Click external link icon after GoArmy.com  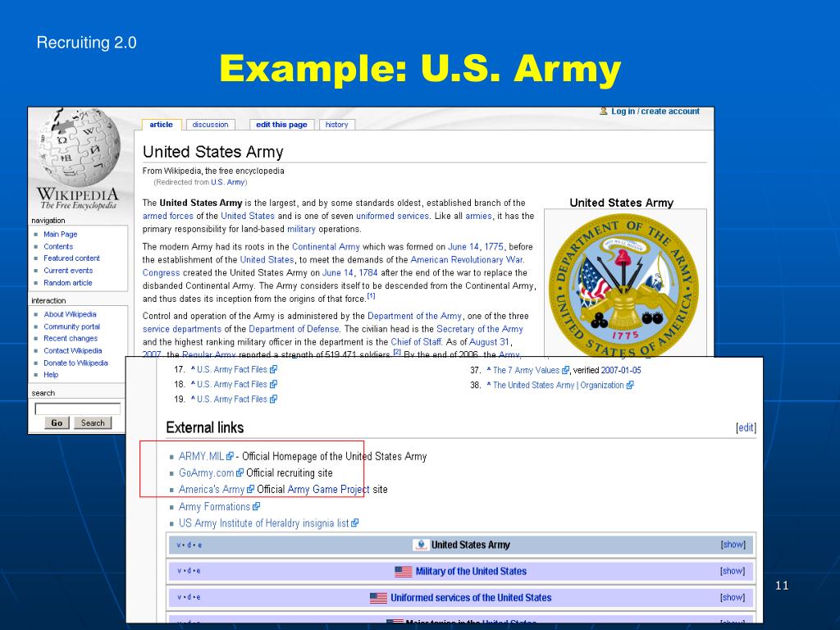pyautogui.click(x=240, y=472)
